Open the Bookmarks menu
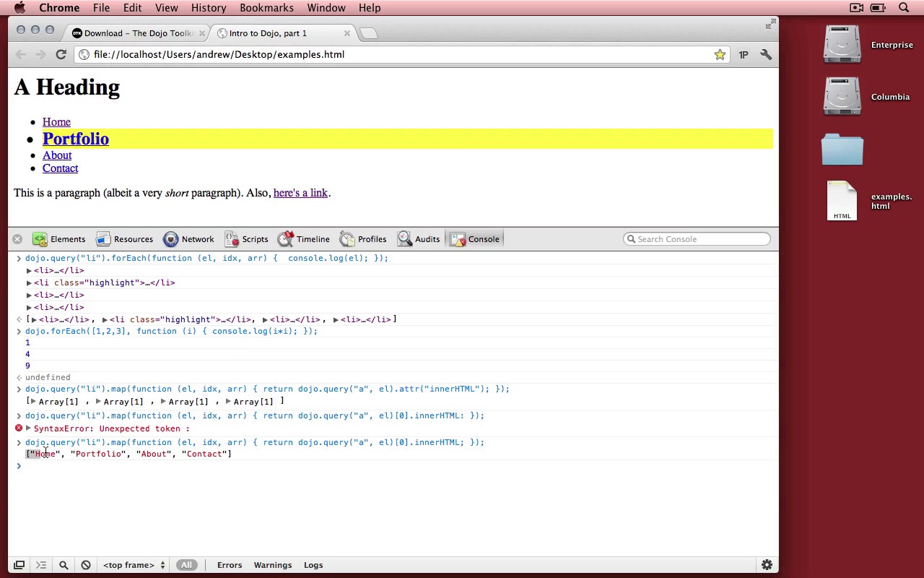 point(266,8)
